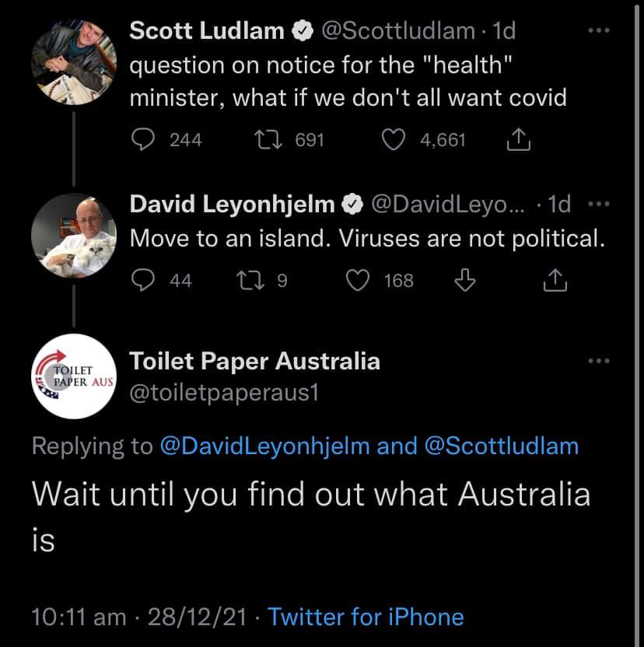
Task: Open the Toilet Paper Australia display name
Action: [254, 361]
